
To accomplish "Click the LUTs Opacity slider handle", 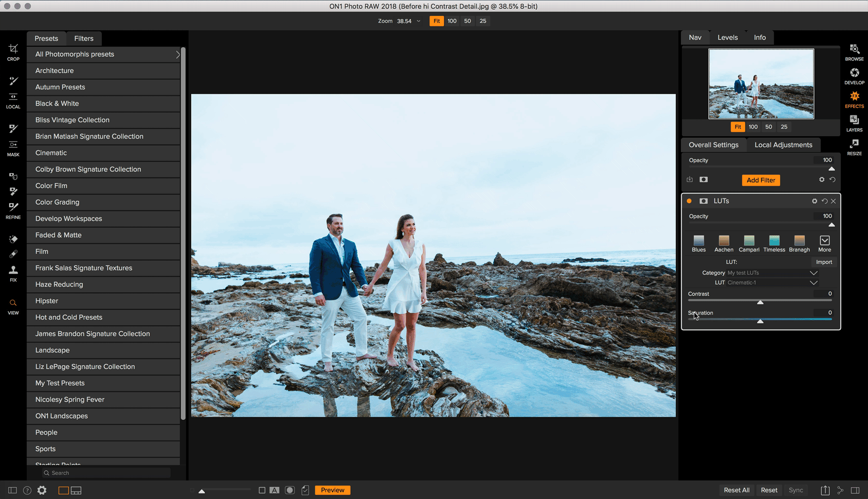I will pos(831,225).
